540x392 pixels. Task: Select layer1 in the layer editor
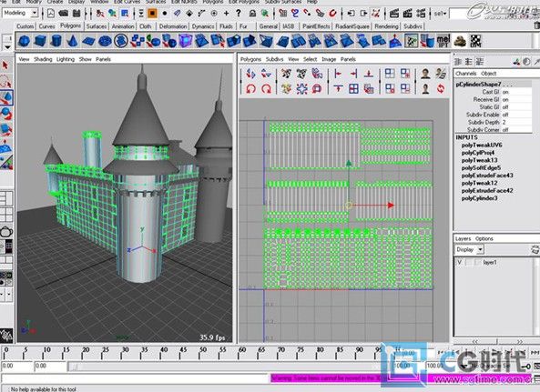pyautogui.click(x=490, y=262)
